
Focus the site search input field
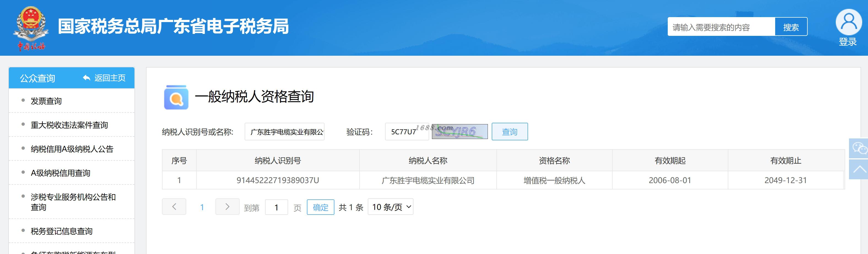721,27
